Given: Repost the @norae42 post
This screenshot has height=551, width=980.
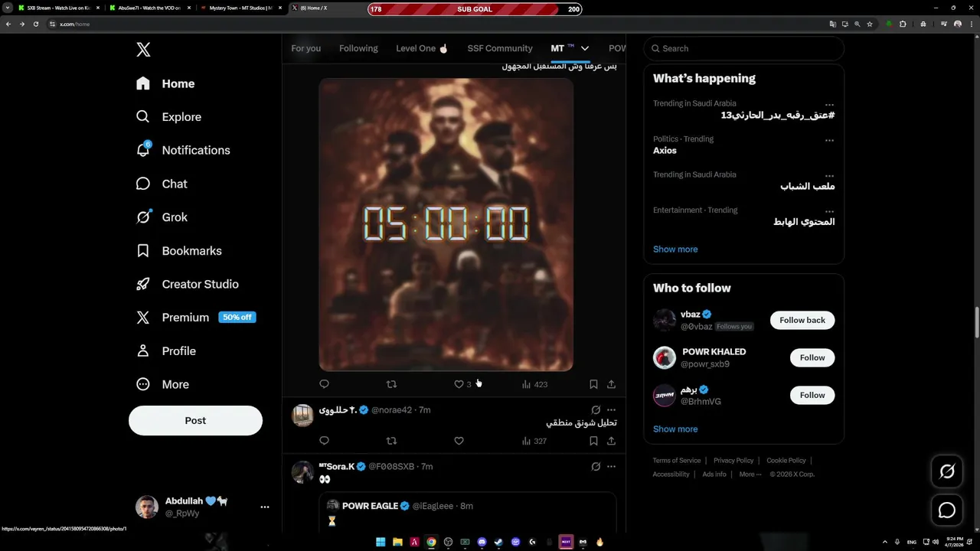Looking at the screenshot, I should [391, 441].
